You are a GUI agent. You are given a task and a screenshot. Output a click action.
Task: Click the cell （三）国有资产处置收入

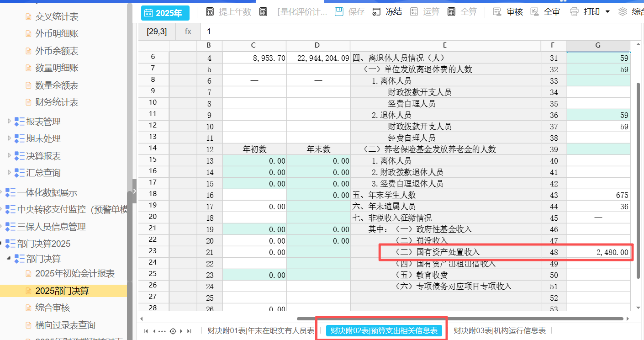point(445,252)
